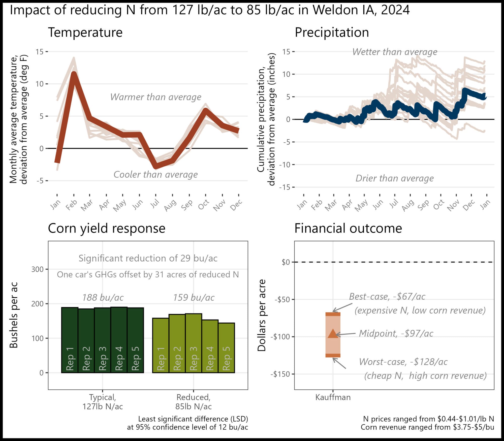Select the Rep 1 dark green bar
504x441 pixels.
click(70, 340)
